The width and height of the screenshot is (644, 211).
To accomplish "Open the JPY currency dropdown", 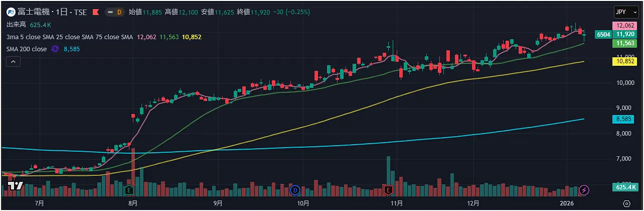I will point(626,12).
